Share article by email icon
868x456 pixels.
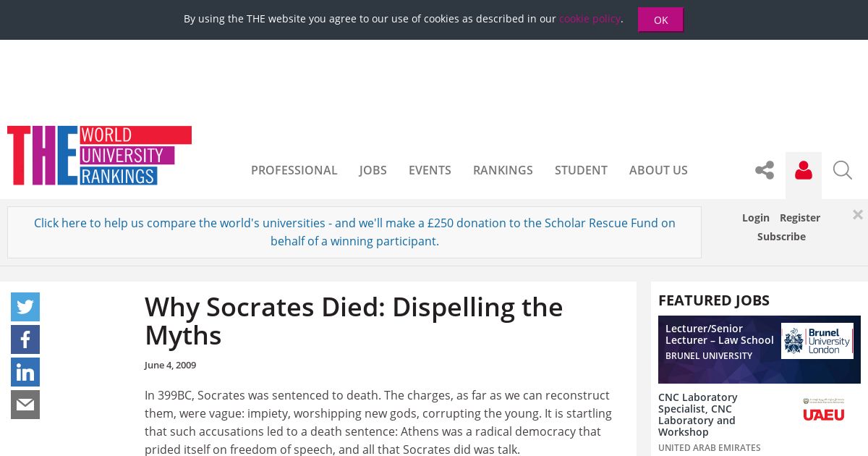tap(25, 405)
